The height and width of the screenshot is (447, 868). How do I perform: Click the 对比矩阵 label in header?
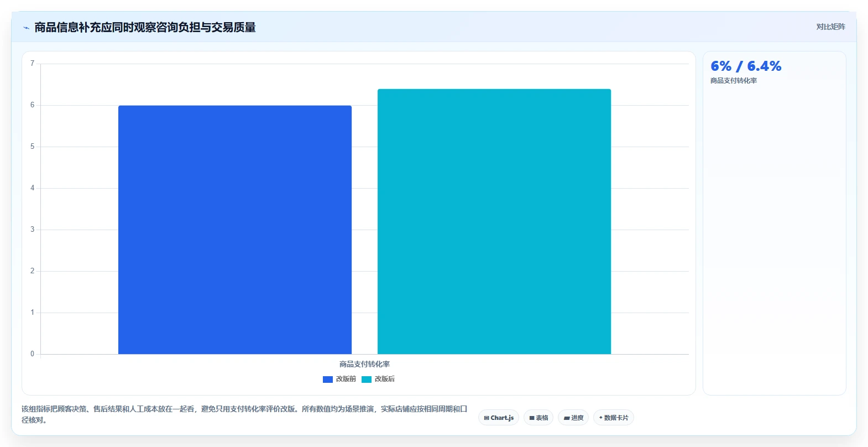pyautogui.click(x=830, y=27)
